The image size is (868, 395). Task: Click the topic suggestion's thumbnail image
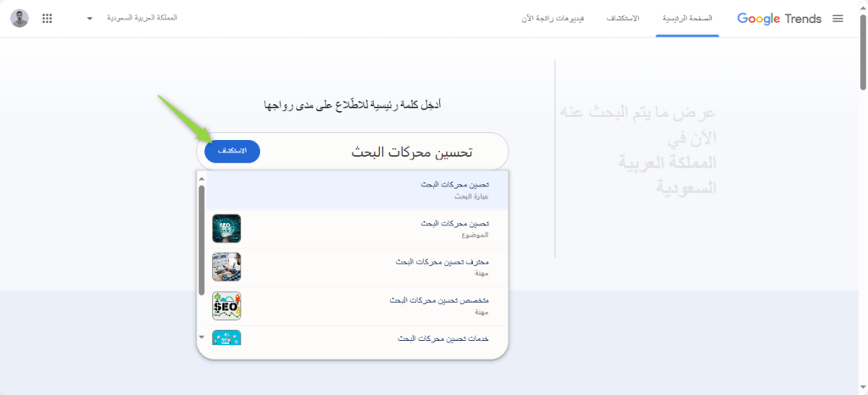(226, 228)
